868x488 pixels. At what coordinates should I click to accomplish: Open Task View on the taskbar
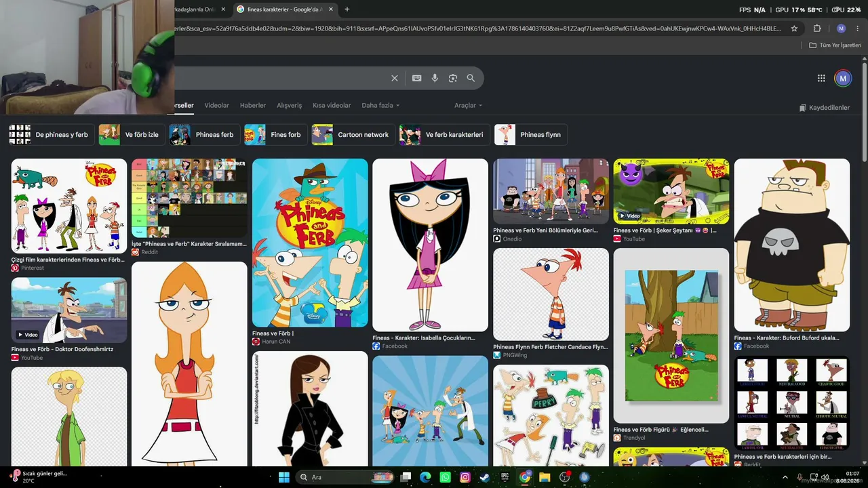click(406, 477)
